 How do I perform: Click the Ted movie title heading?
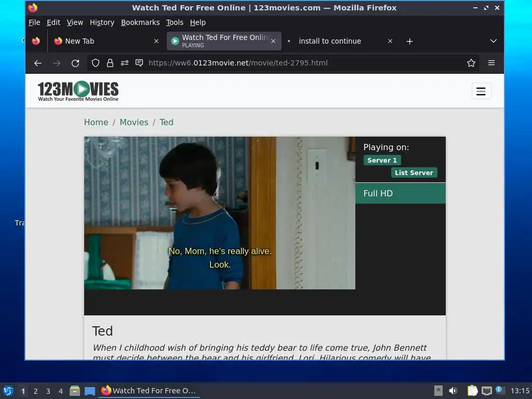102,331
